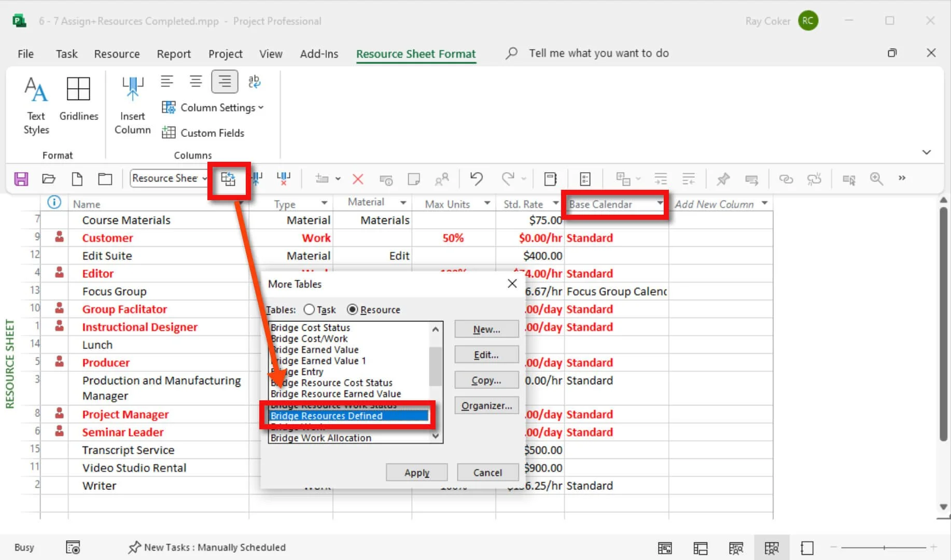Click the magnifier zoom icon in toolbar
The width and height of the screenshot is (951, 560).
click(x=876, y=179)
